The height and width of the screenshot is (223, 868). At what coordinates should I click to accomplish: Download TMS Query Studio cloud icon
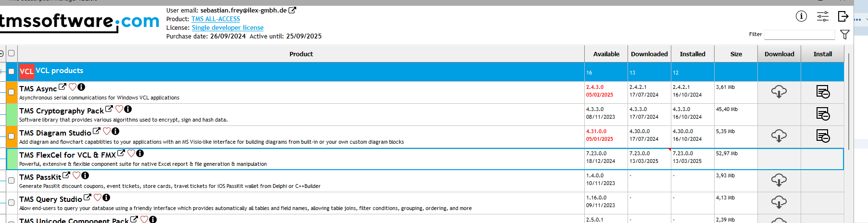(779, 202)
